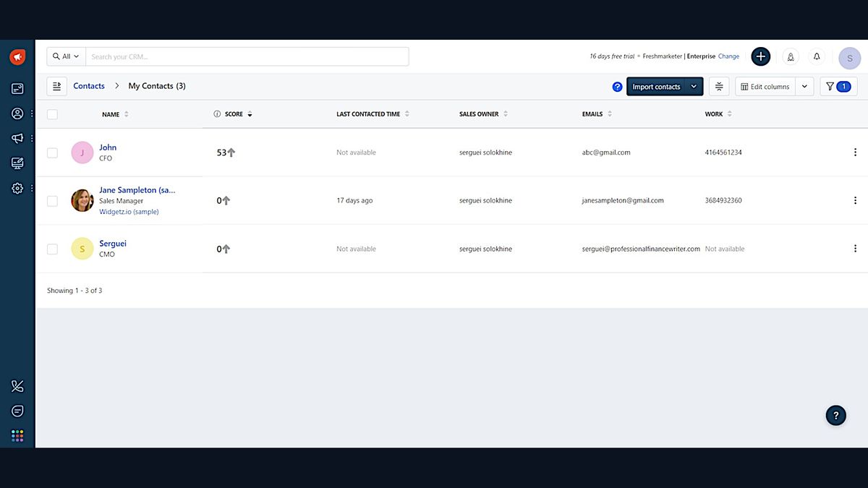Sort by the WORK column

[718, 114]
